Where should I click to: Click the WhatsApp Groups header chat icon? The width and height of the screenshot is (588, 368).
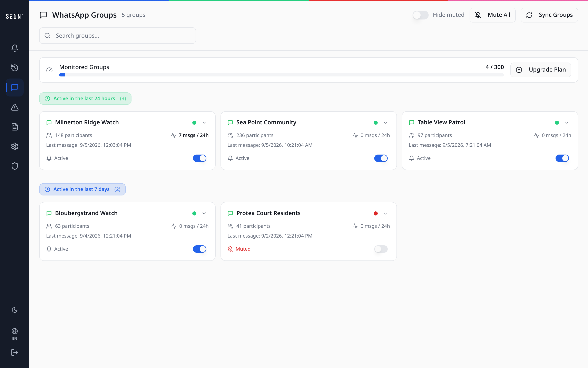click(x=43, y=15)
